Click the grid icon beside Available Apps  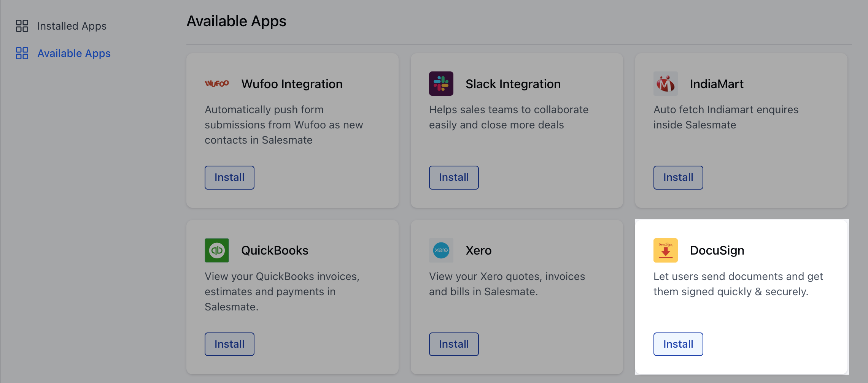click(x=22, y=53)
